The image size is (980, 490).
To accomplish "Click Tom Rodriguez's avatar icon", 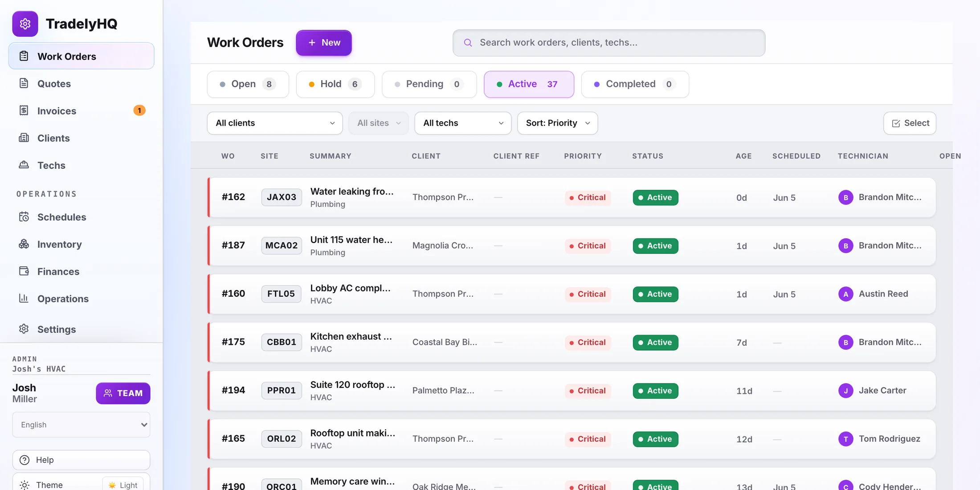I will coord(845,439).
